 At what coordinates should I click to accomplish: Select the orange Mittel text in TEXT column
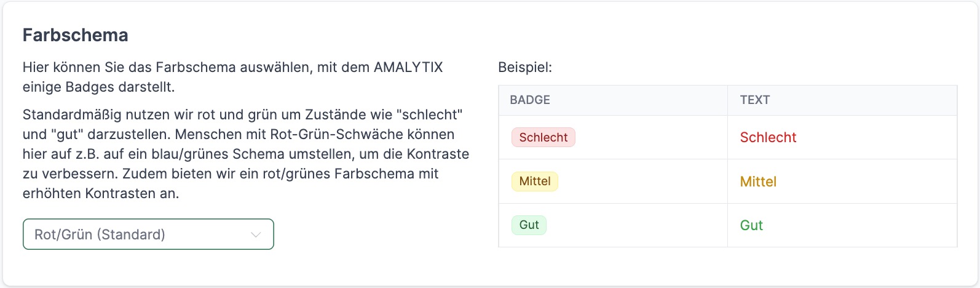[x=758, y=182]
